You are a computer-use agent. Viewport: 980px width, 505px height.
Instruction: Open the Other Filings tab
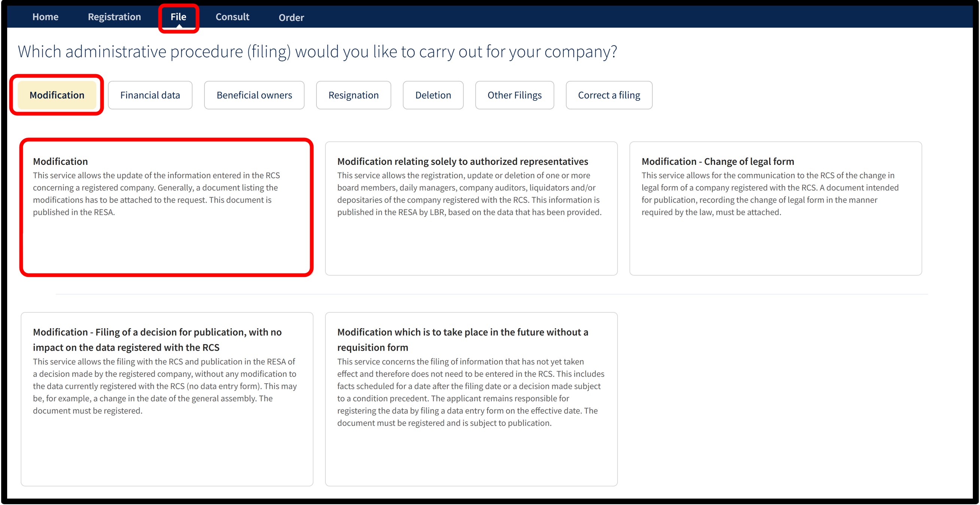[x=515, y=95]
